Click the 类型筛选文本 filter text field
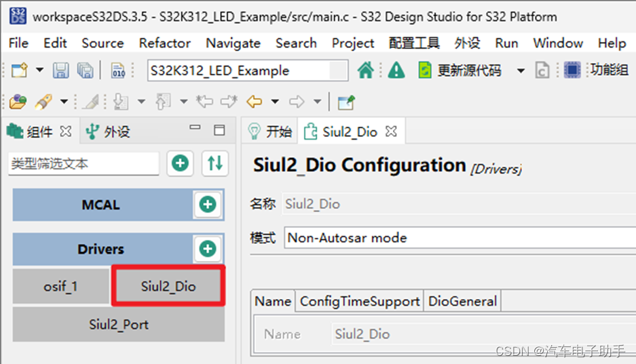Image resolution: width=636 pixels, height=364 pixels. (x=83, y=163)
